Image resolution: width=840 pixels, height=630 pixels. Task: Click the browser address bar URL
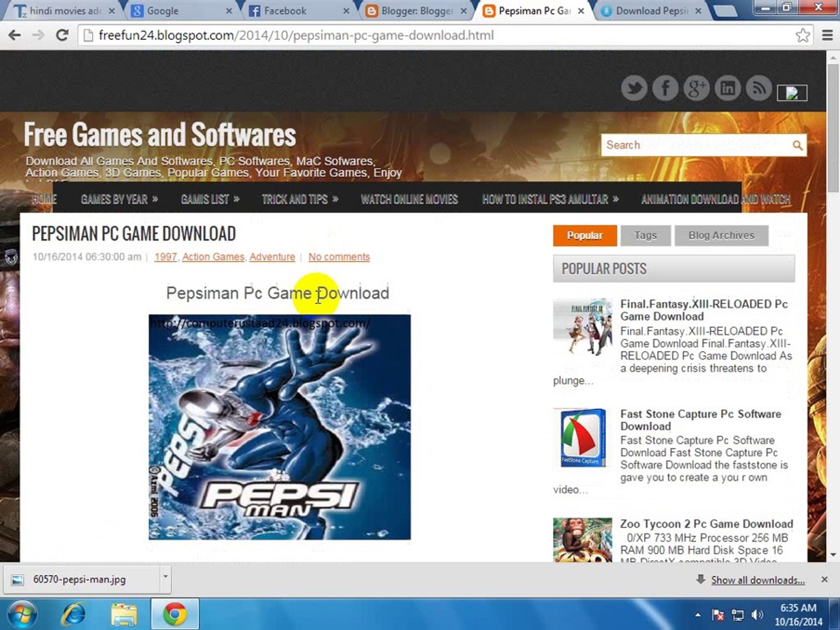click(x=296, y=35)
